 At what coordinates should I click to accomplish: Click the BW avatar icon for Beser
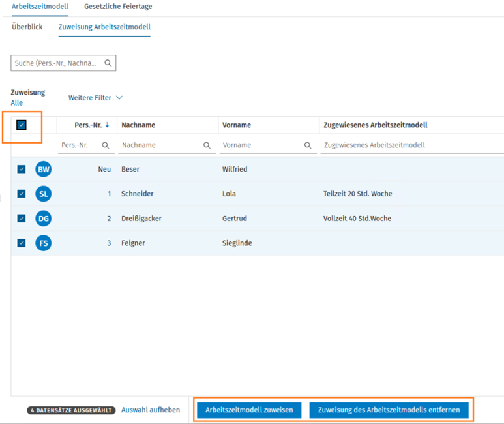click(x=44, y=170)
